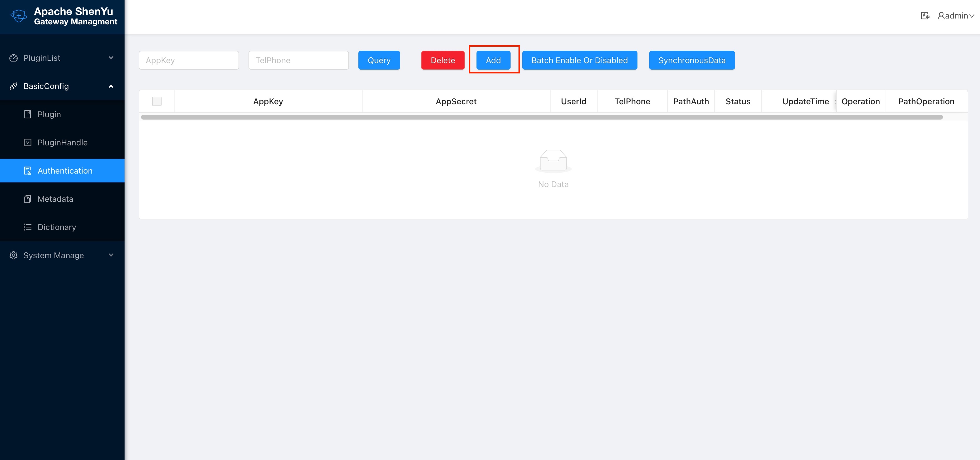The height and width of the screenshot is (460, 980).
Task: Select the Authentication menu item
Action: 65,171
